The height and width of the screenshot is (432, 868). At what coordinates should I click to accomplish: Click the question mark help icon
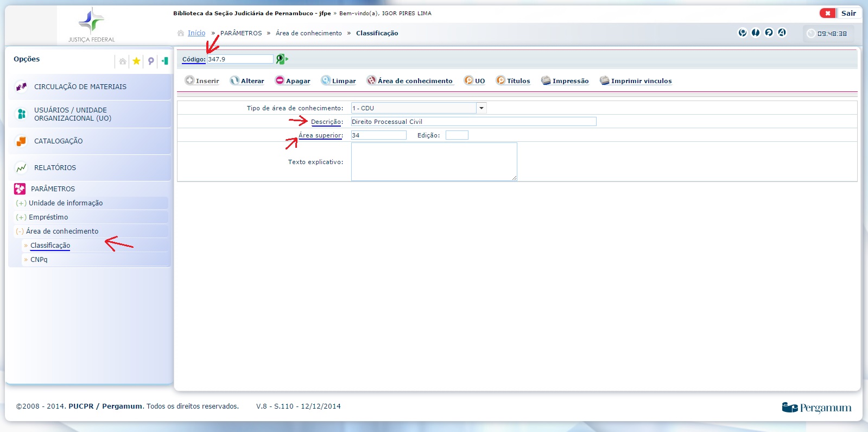[769, 33]
